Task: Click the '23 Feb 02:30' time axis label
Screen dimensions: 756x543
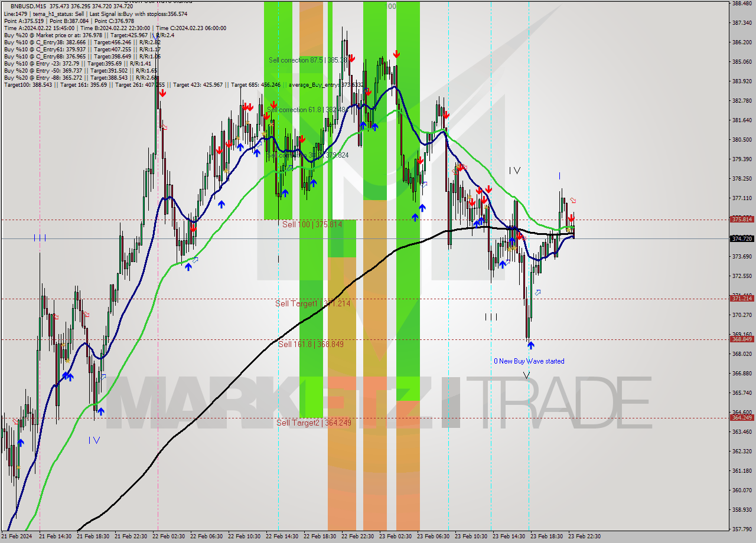Action: (x=396, y=537)
